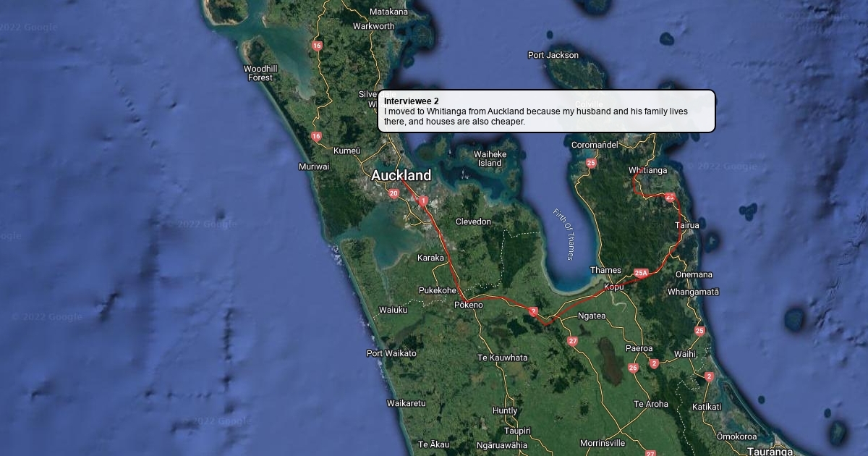Click the Te Ākau label
Viewport: 868px width, 456px height.
434,444
